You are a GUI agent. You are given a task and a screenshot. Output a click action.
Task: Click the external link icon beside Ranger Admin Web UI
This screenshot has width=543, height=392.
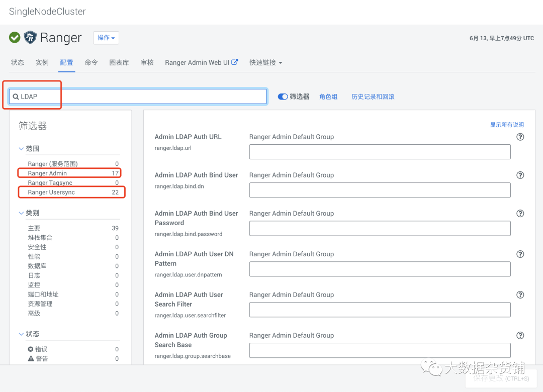(x=235, y=62)
